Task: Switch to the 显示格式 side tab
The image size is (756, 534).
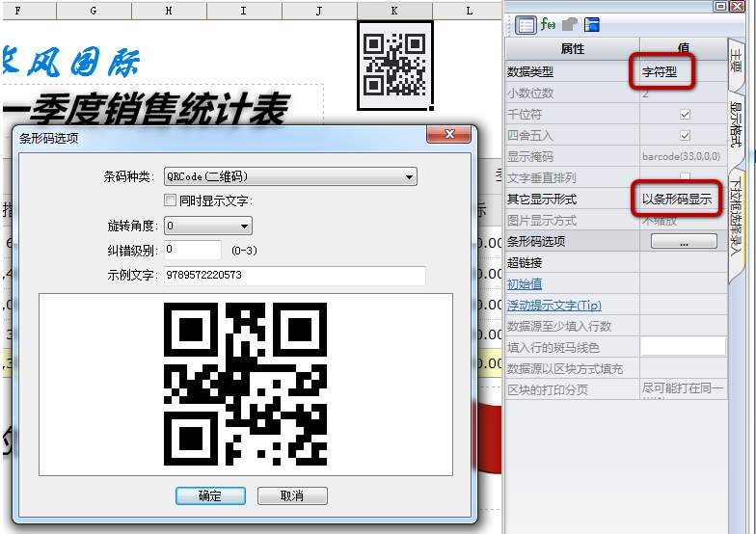Action: pyautogui.click(x=735, y=124)
